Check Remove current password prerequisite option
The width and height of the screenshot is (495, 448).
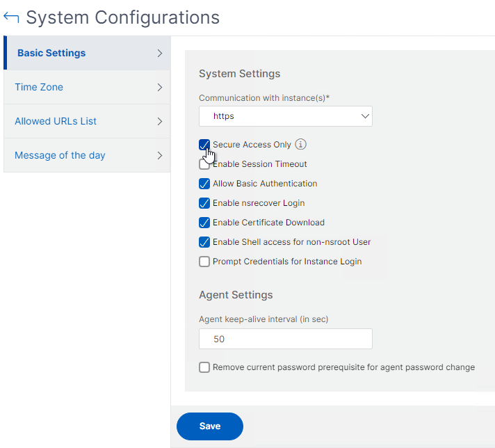tap(204, 367)
